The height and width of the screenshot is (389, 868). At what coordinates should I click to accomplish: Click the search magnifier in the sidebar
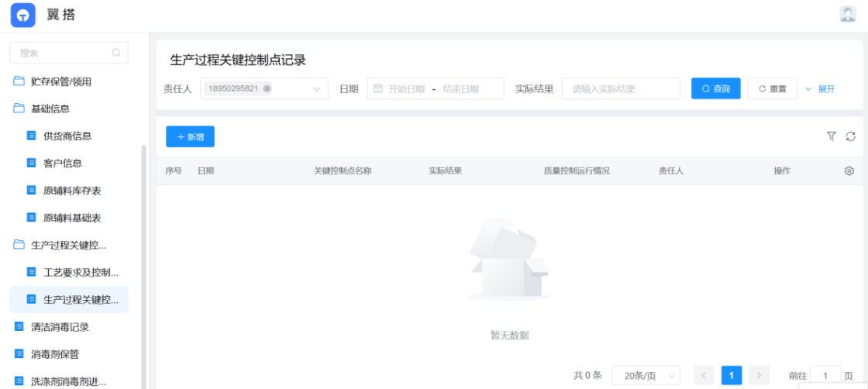coord(116,53)
